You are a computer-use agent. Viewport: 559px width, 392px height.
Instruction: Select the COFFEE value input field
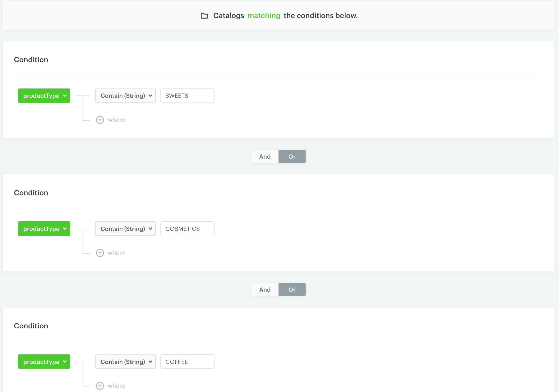click(x=187, y=361)
